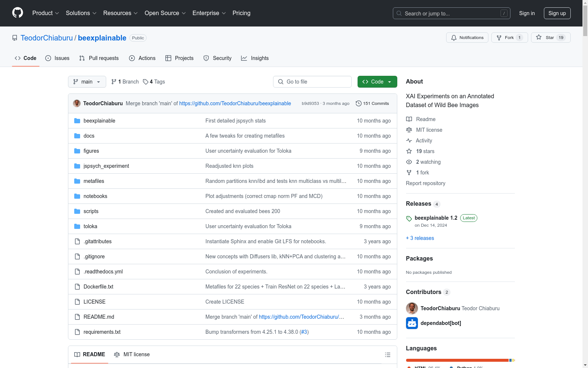Click the GitHub logo icon
The image size is (588, 368).
[x=18, y=13]
